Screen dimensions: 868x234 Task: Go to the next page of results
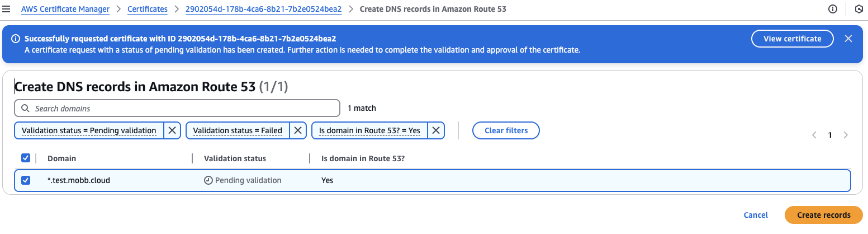pos(846,135)
